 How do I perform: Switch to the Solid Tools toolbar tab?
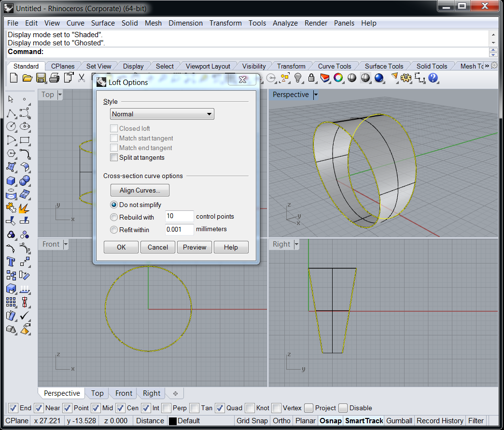tap(432, 66)
